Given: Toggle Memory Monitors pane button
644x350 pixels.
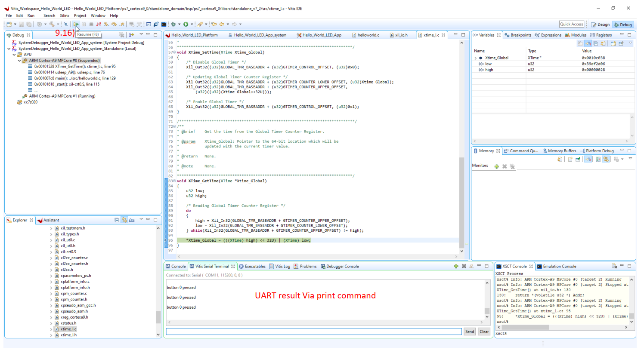Looking at the screenshot, I should click(588, 159).
